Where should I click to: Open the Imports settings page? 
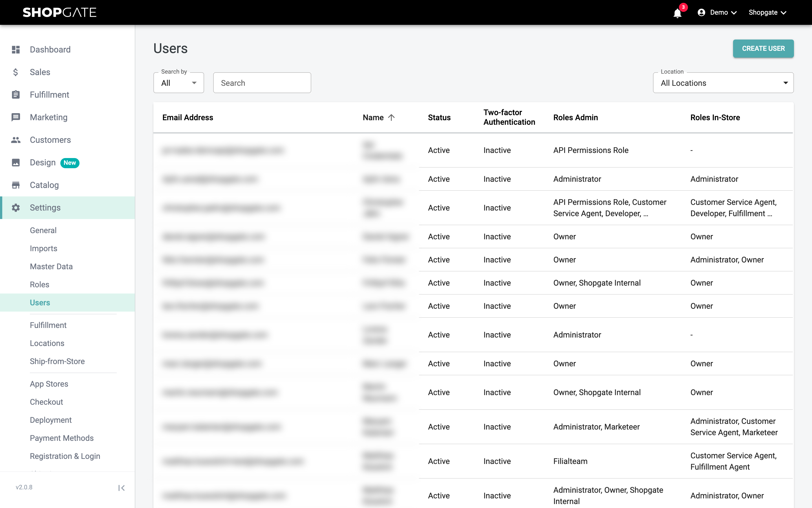click(43, 248)
